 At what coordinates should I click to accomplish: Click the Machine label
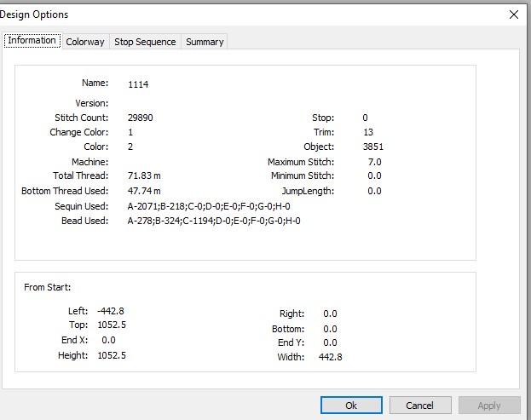coord(89,162)
